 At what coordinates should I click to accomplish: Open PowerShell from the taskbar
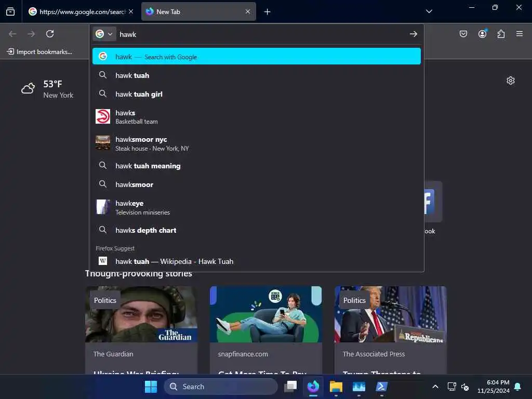click(x=381, y=387)
